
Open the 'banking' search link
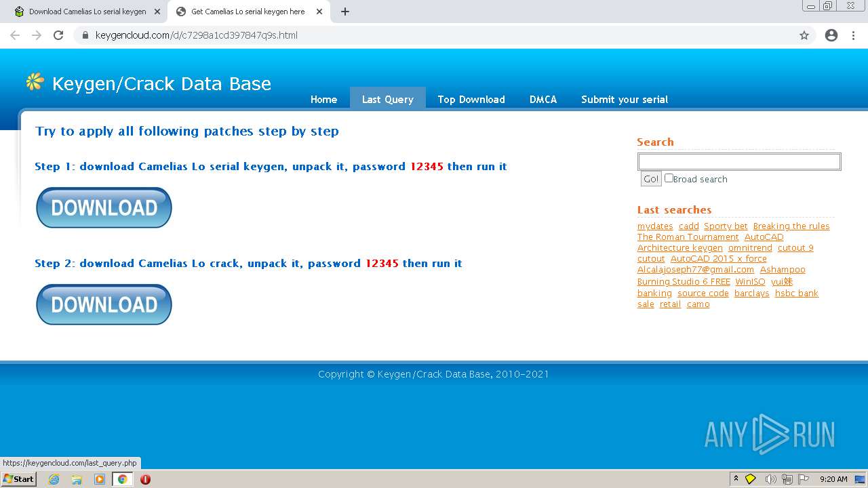point(654,293)
